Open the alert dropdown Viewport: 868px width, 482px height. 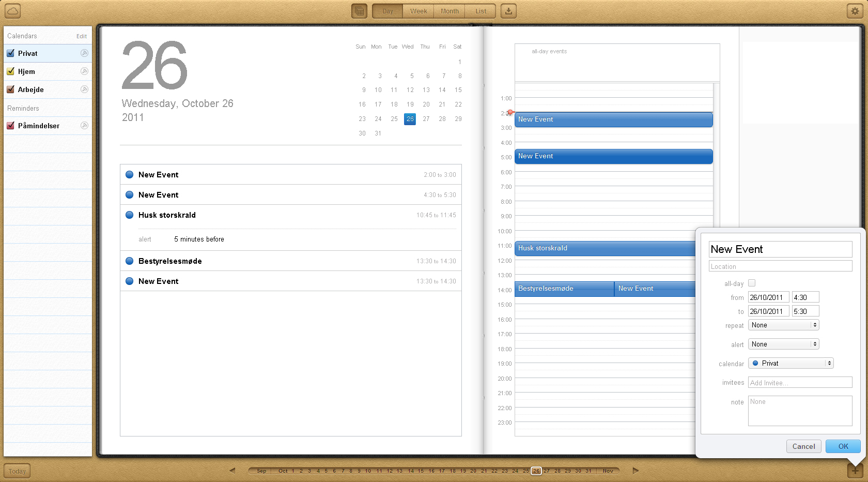point(784,344)
